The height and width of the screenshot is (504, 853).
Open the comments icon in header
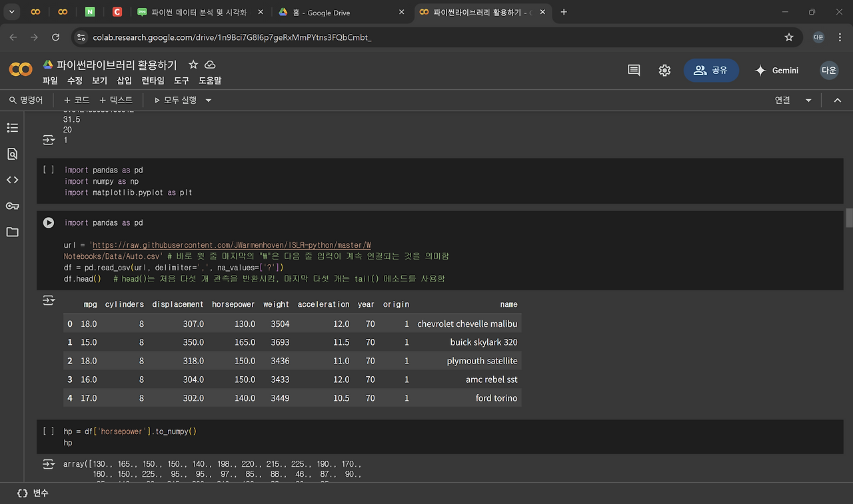pyautogui.click(x=634, y=71)
